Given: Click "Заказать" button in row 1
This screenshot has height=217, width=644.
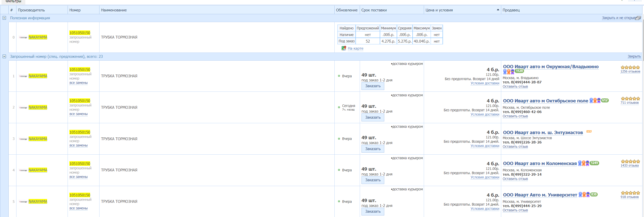Looking at the screenshot, I should coord(373,86).
